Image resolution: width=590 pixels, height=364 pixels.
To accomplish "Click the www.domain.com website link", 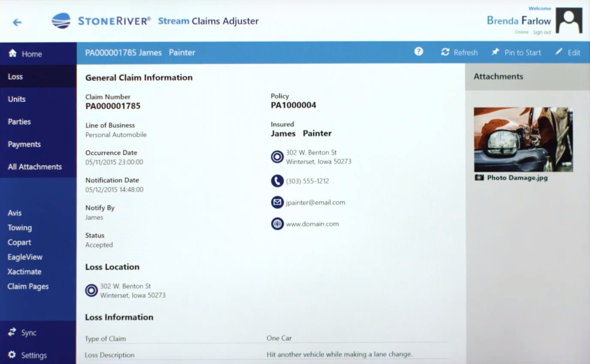I will [x=312, y=224].
